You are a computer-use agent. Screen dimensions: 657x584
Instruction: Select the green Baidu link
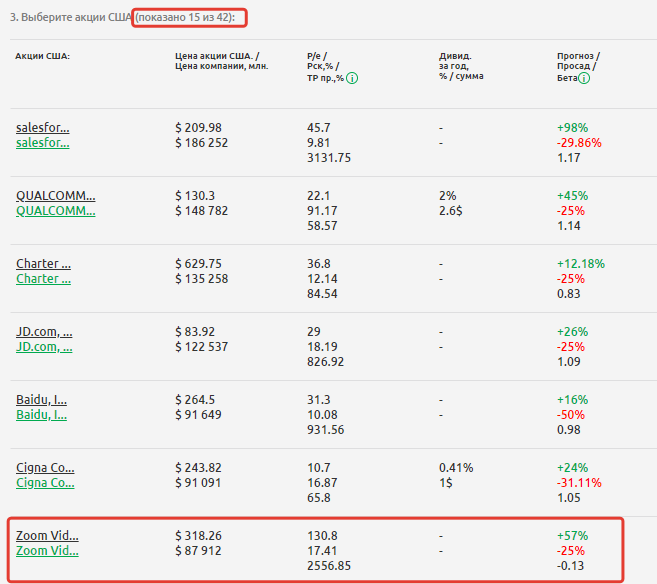(41, 415)
